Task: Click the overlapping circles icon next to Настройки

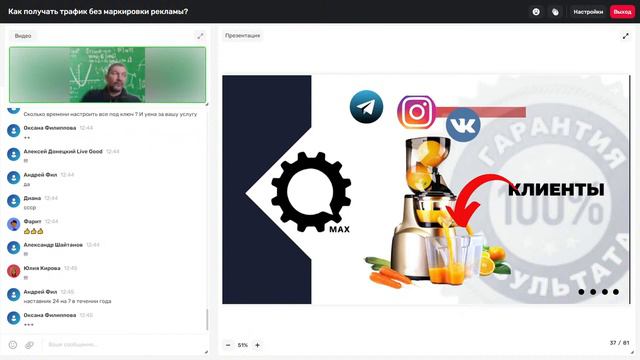Action: tap(555, 12)
